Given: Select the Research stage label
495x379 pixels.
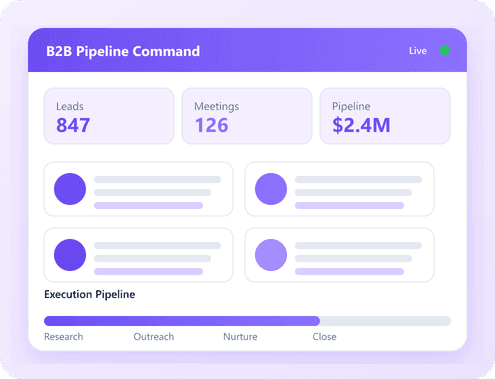Looking at the screenshot, I should tap(64, 337).
